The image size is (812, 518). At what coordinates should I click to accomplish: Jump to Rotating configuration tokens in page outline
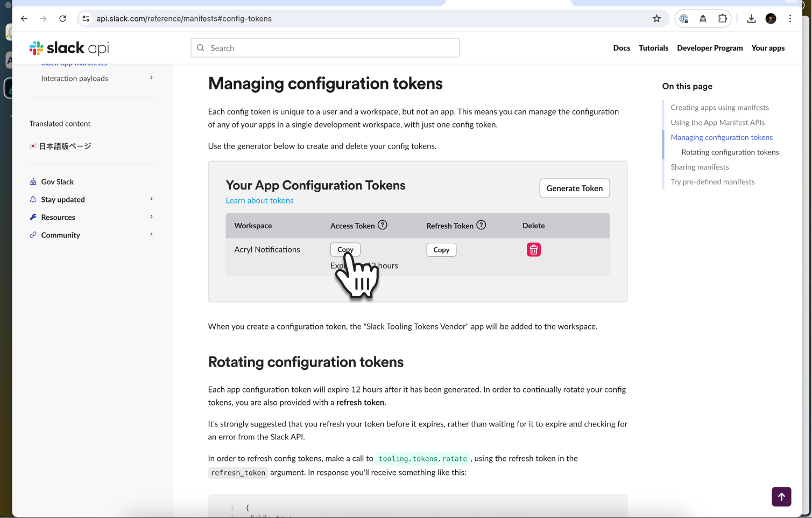point(730,152)
